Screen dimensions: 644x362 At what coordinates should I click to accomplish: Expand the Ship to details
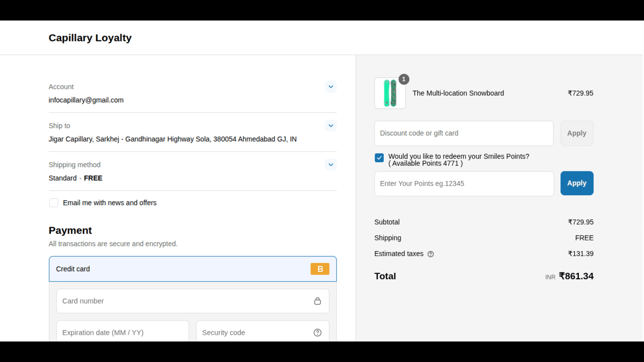pyautogui.click(x=330, y=125)
